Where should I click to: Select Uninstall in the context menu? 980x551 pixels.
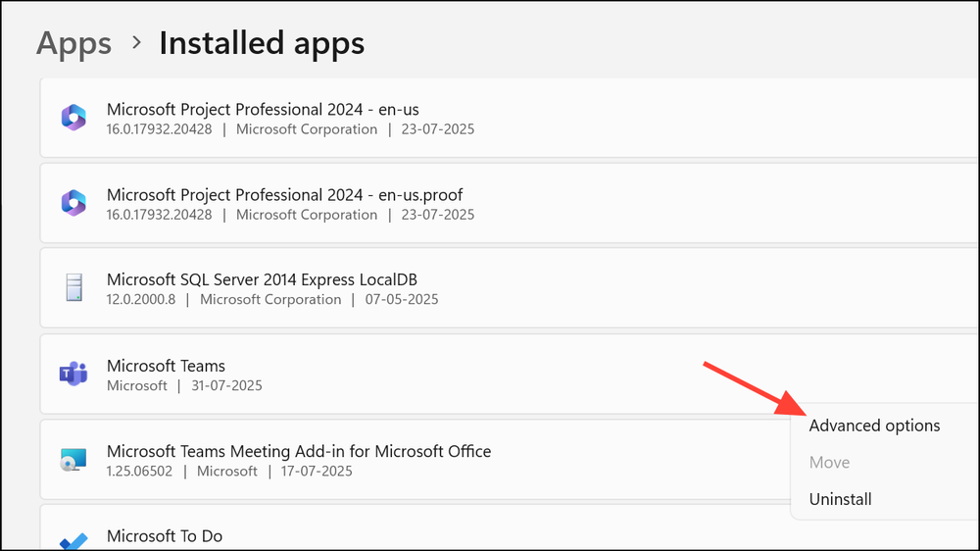pyautogui.click(x=840, y=499)
